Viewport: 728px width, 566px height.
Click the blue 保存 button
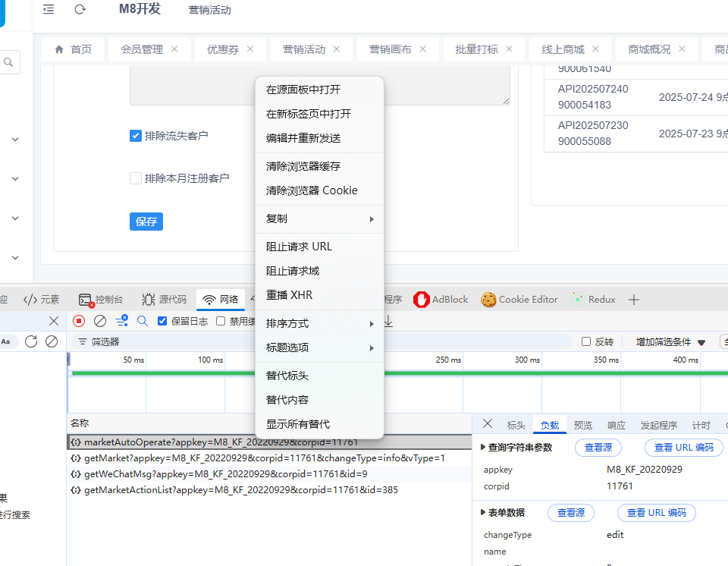[146, 222]
